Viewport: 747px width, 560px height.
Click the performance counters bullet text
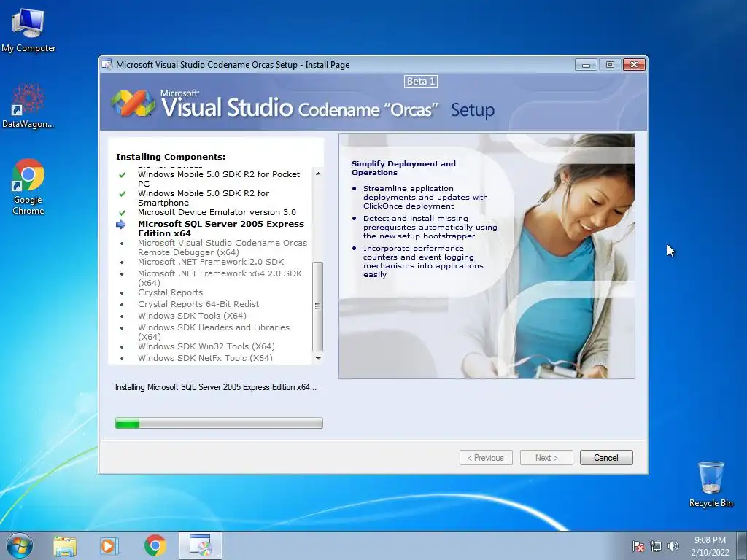click(x=423, y=262)
